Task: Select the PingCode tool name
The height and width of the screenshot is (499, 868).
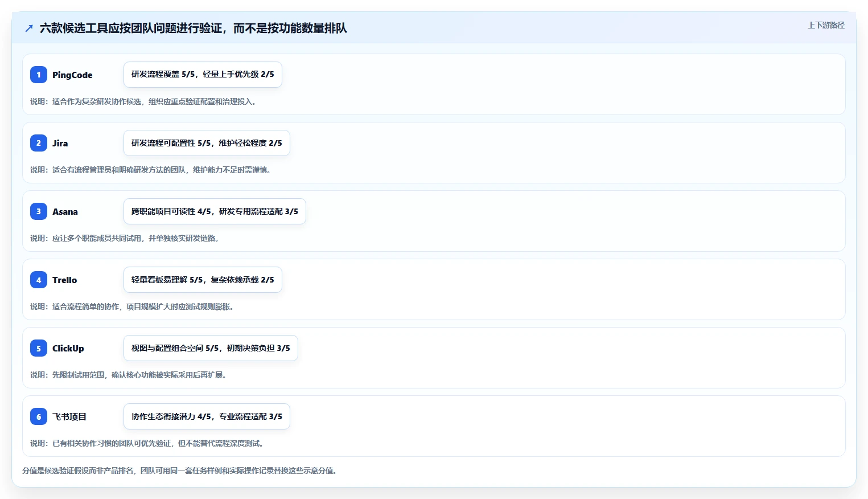Action: (x=72, y=75)
